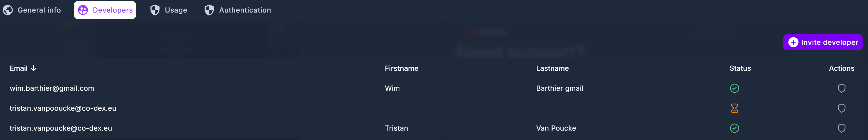Open the Authentication tab
Viewport: 868px width, 140px height.
click(x=245, y=10)
